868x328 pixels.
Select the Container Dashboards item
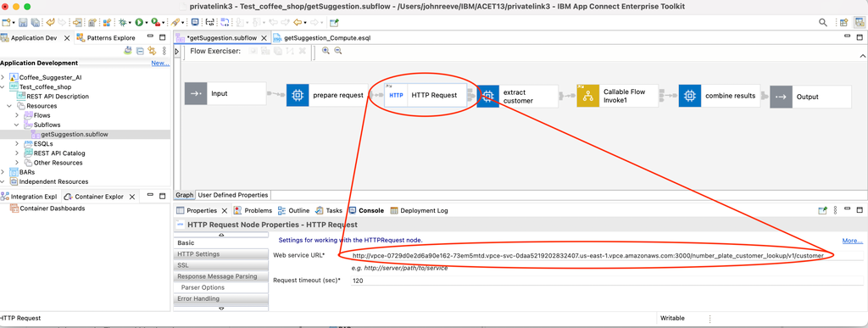[x=47, y=208]
